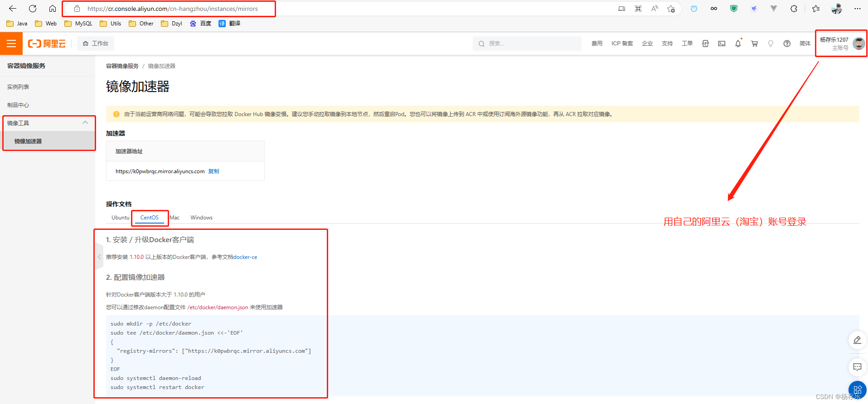Open the 百度 bookmark

click(x=200, y=24)
